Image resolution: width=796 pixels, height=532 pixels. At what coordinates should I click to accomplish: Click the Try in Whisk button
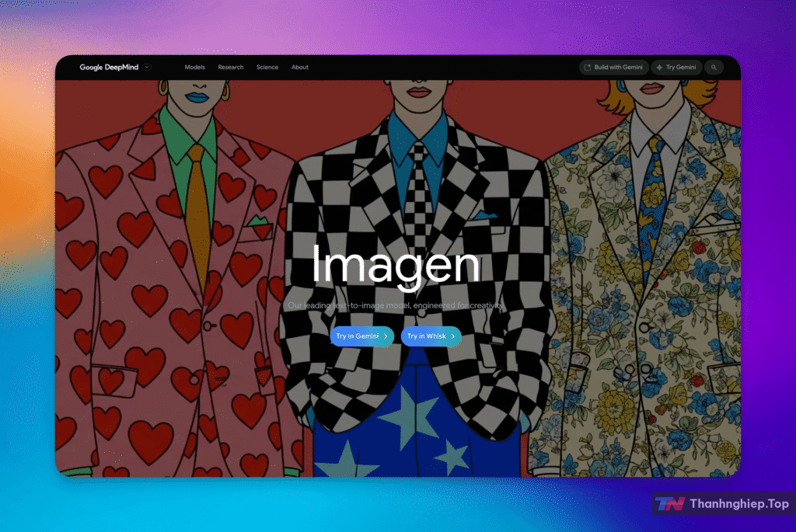431,336
